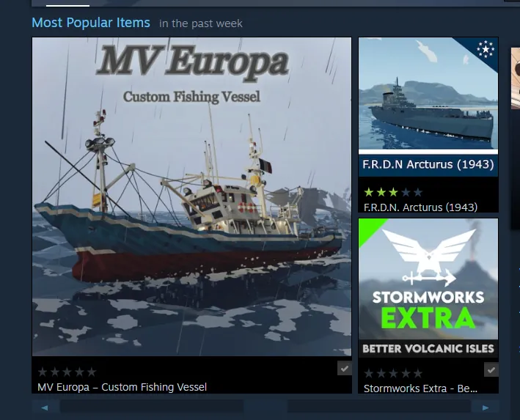
Task: Open the 'F.R.D.N. Arcturus (1943)' title link
Action: point(420,207)
